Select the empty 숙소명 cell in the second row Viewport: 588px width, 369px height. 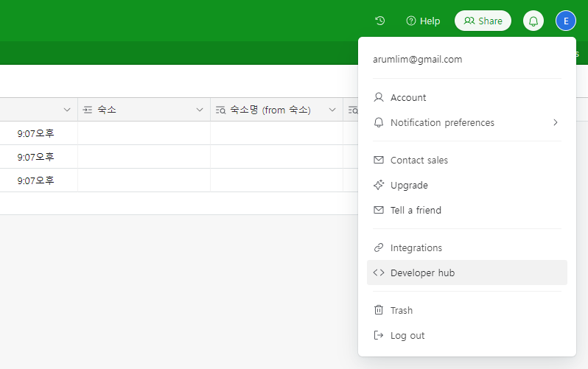coord(277,157)
